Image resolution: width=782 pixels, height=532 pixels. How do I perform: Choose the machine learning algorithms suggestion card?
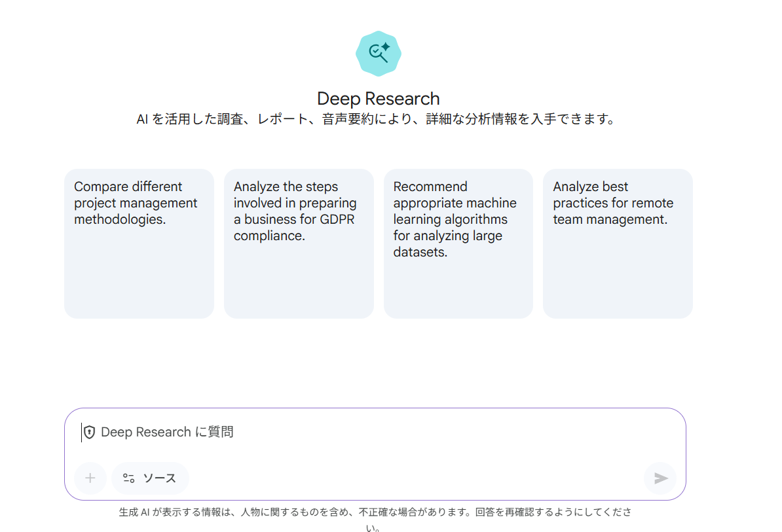[x=458, y=243]
